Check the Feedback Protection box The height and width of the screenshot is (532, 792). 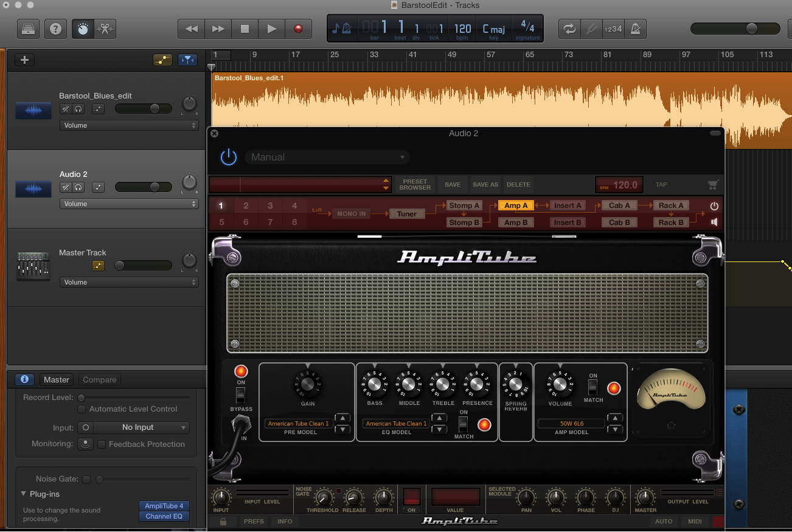(x=102, y=444)
